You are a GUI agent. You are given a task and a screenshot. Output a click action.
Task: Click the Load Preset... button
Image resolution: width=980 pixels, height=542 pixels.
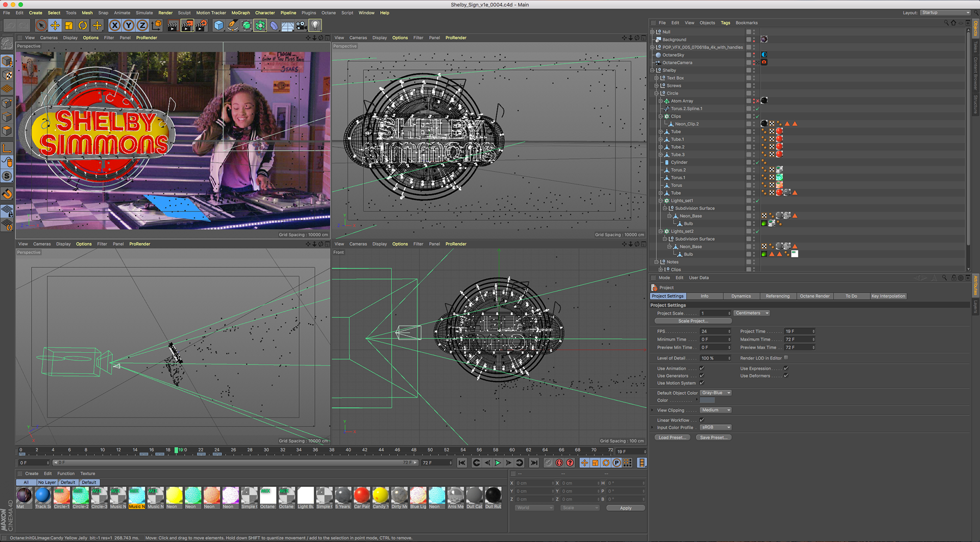coord(672,438)
